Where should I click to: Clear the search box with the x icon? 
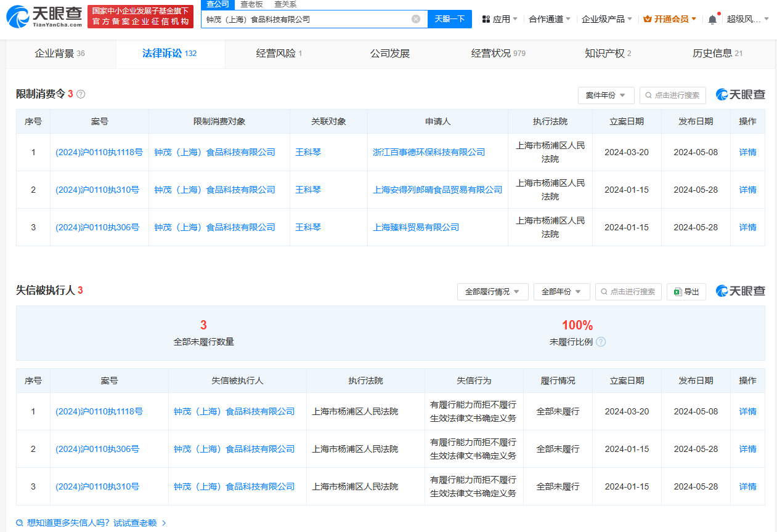coord(416,19)
